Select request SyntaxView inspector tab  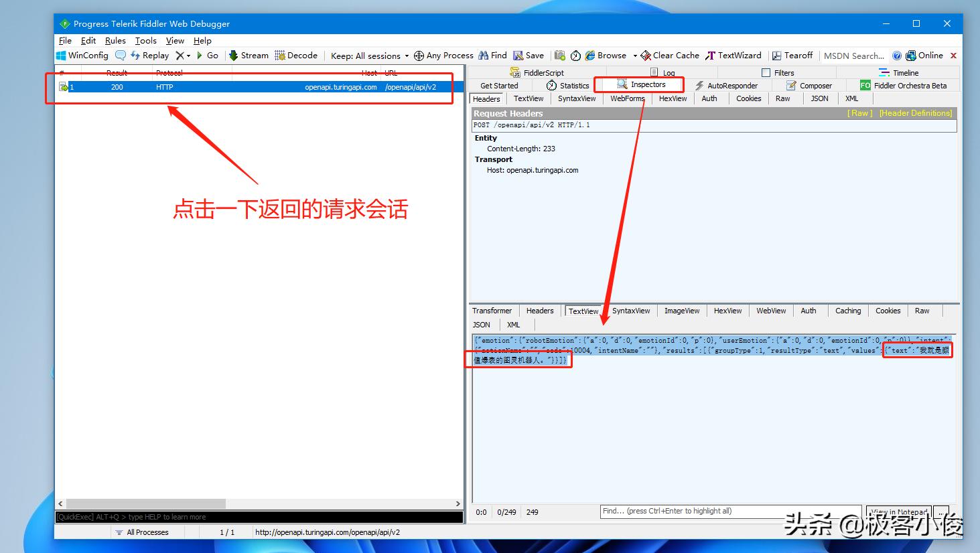[577, 98]
